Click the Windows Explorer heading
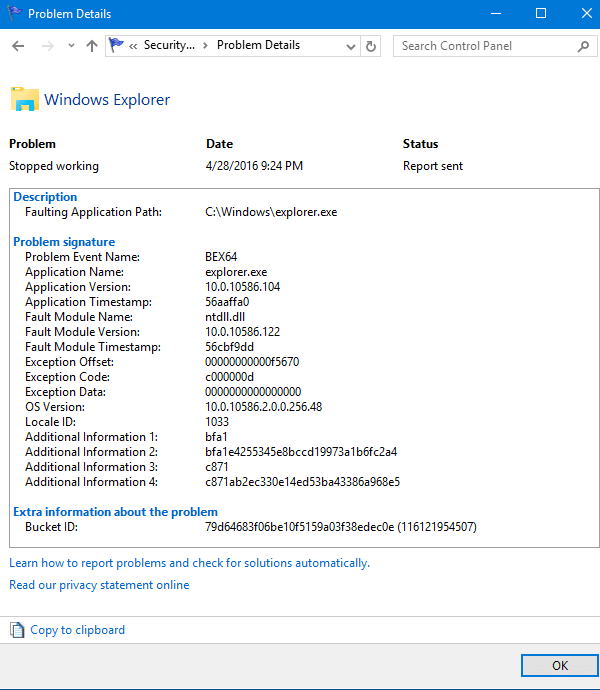This screenshot has width=600, height=690. pyautogui.click(x=107, y=99)
